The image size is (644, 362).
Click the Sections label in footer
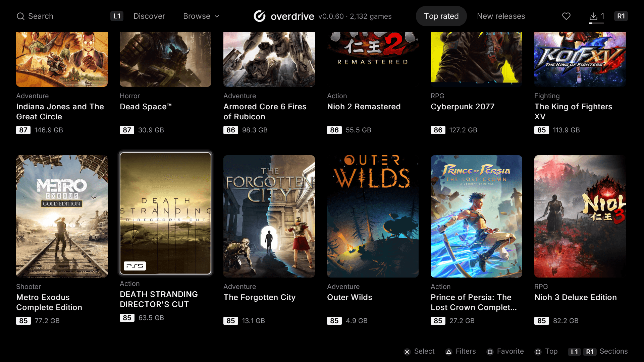(613, 351)
